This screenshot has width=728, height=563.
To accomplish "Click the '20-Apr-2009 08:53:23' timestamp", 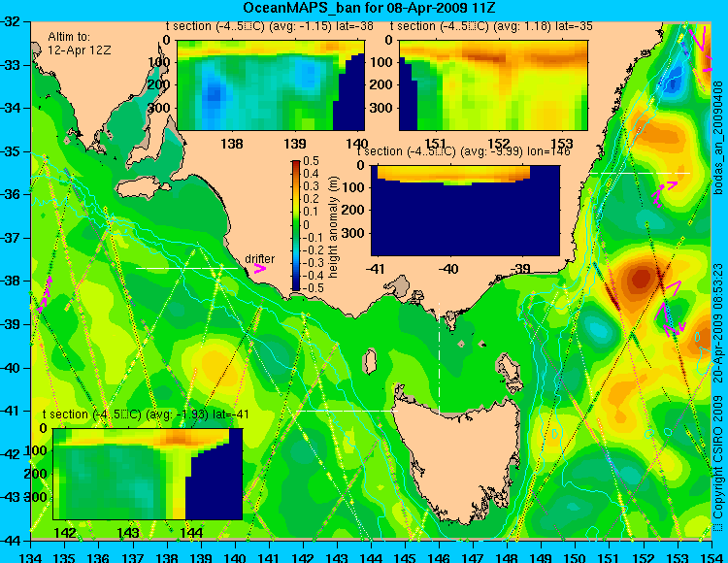I will (718, 323).
